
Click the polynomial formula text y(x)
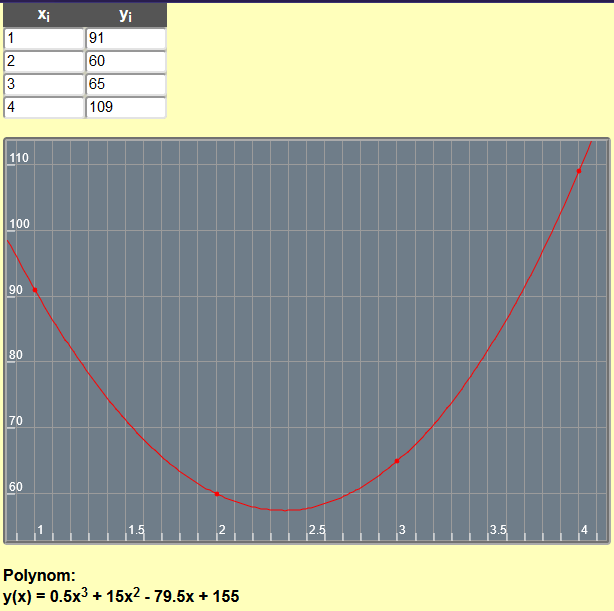pos(121,596)
